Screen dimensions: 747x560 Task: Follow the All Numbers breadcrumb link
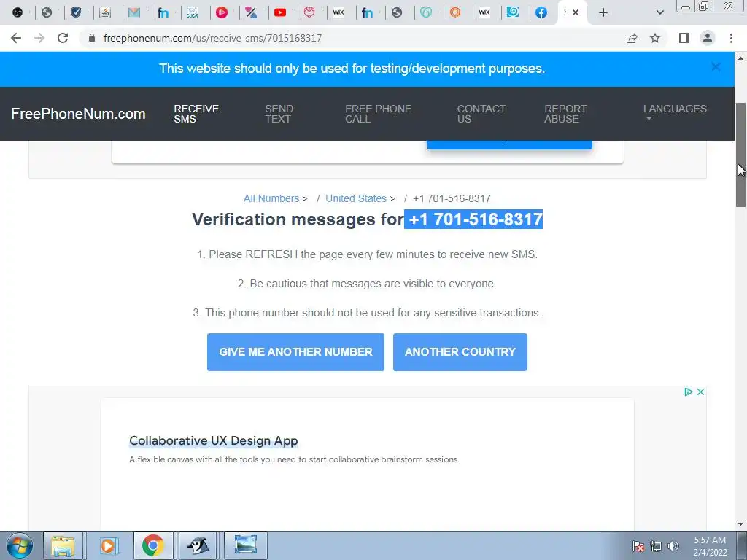(271, 198)
